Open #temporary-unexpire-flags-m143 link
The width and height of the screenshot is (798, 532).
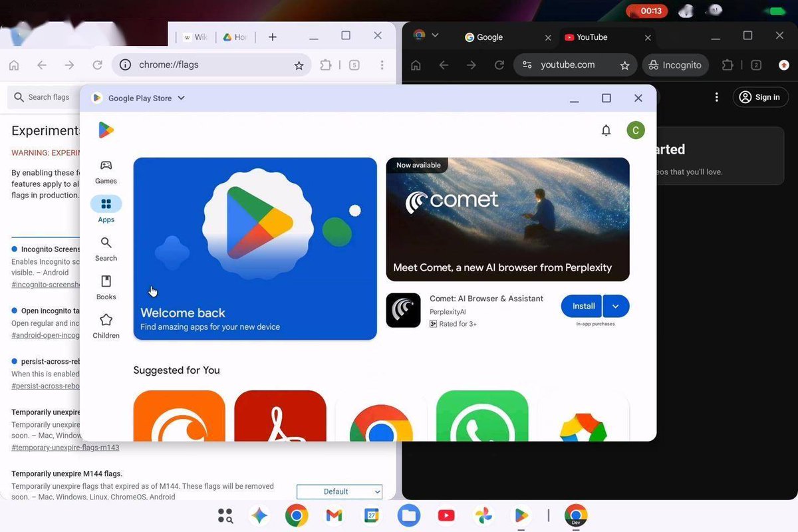[x=65, y=448]
